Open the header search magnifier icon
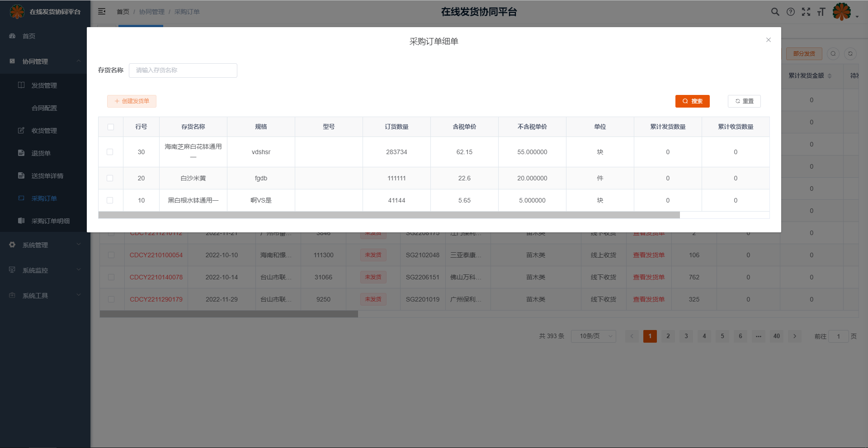868x448 pixels. [x=775, y=12]
